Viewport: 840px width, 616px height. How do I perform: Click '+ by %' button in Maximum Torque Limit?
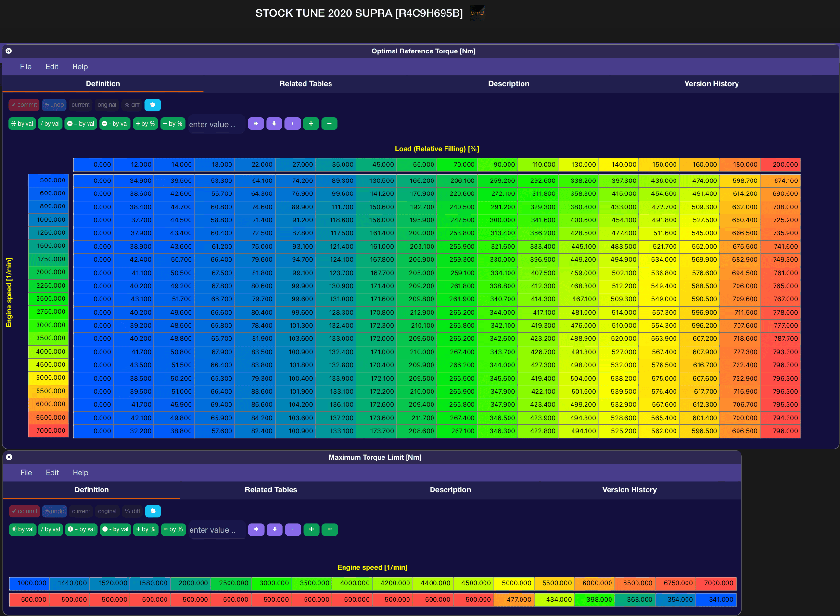[x=146, y=529]
